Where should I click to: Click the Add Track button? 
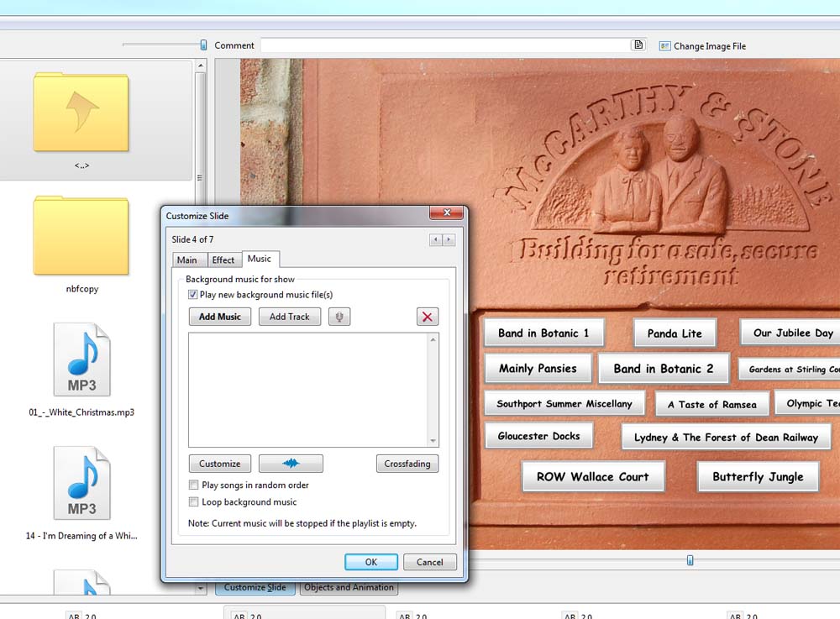pos(289,317)
